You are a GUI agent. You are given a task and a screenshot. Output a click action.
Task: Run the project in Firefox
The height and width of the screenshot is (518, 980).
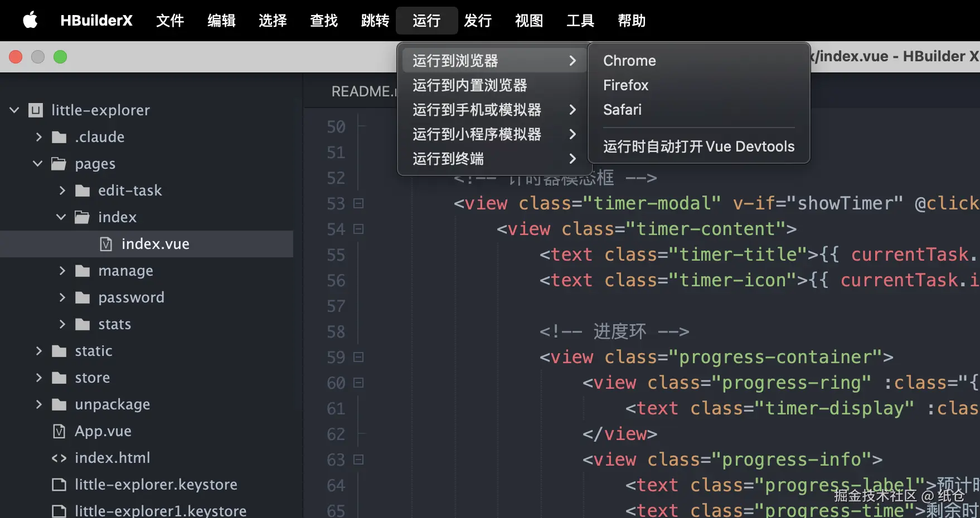(698, 85)
